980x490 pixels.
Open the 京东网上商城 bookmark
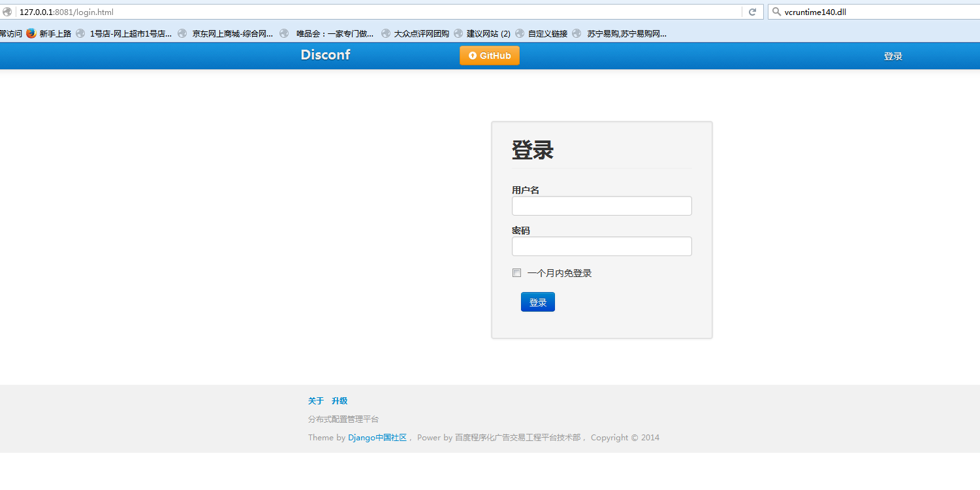[232, 33]
